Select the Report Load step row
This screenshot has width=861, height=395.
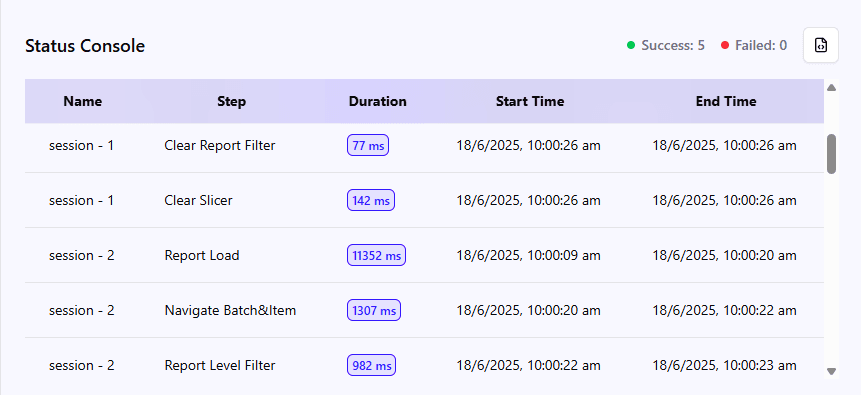(x=424, y=255)
